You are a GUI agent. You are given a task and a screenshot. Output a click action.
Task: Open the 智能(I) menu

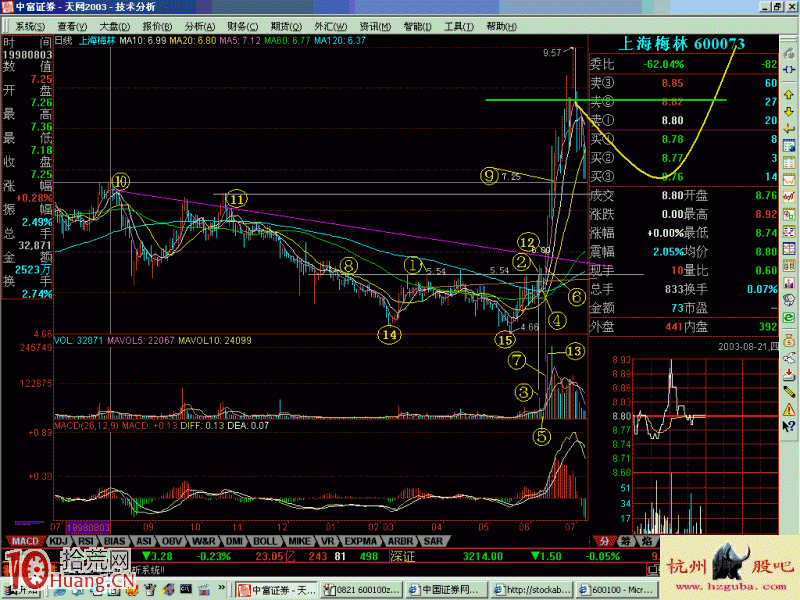417,27
